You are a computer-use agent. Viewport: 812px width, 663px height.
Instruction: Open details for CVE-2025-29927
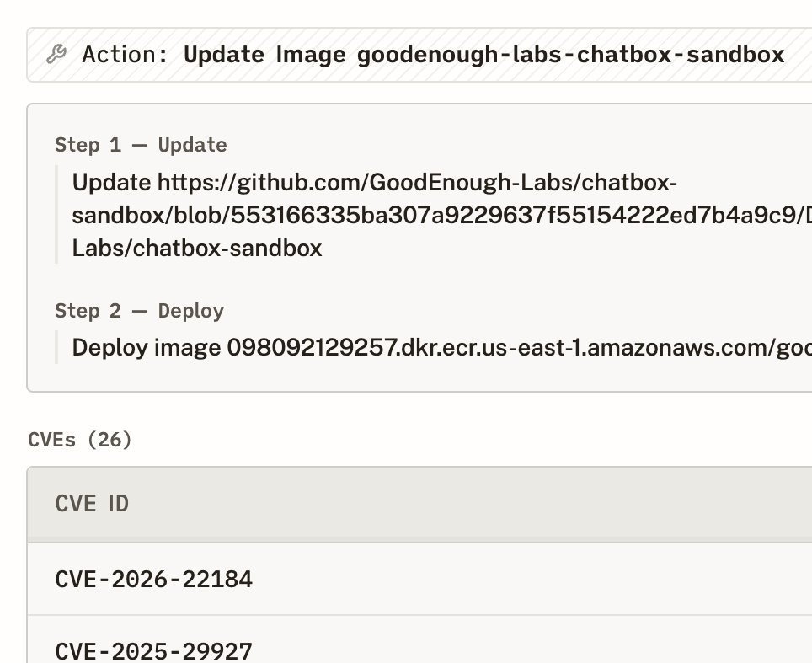pyautogui.click(x=153, y=650)
